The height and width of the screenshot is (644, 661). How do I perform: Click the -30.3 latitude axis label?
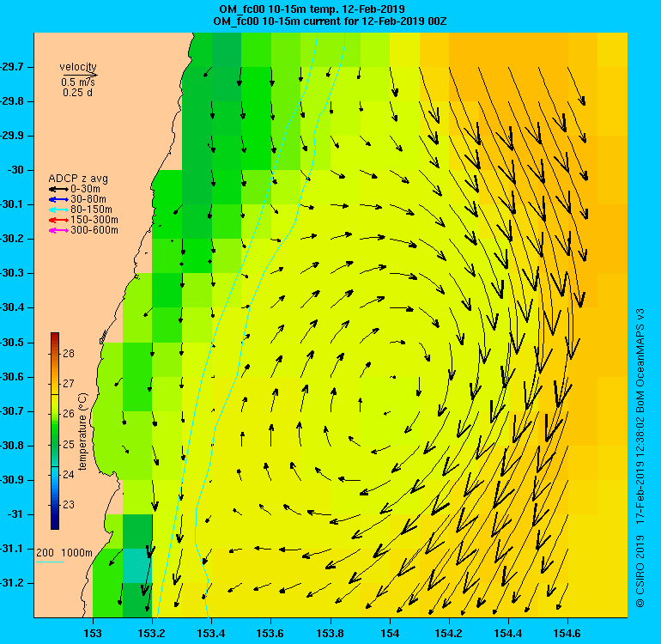tap(12, 273)
